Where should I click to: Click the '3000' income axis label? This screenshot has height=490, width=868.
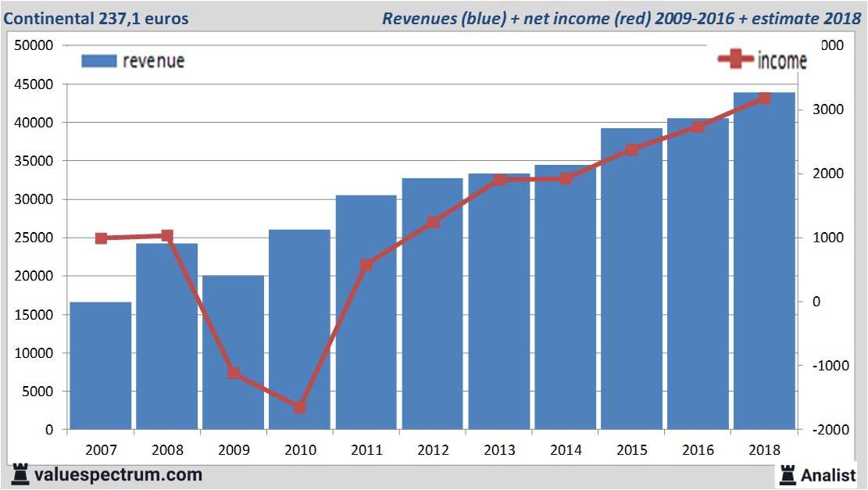[828, 109]
